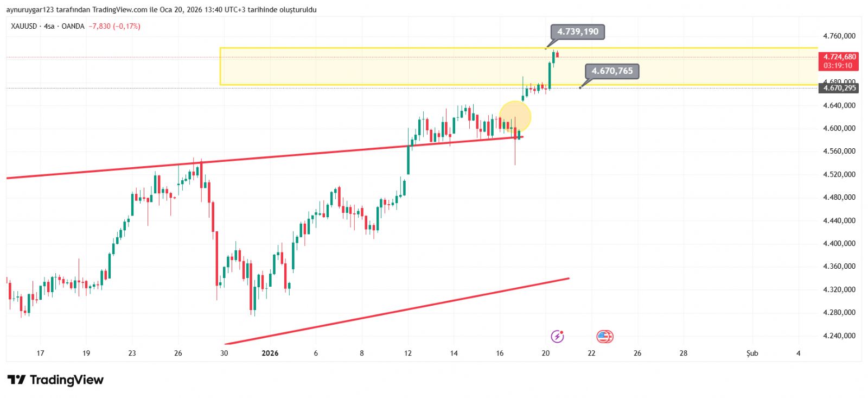Click the dark 4.670,295 price axis label
This screenshot has height=398, width=868.
pos(839,88)
